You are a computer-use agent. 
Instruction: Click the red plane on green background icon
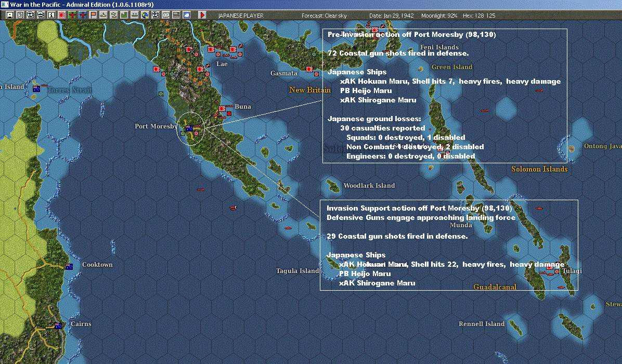(72, 15)
